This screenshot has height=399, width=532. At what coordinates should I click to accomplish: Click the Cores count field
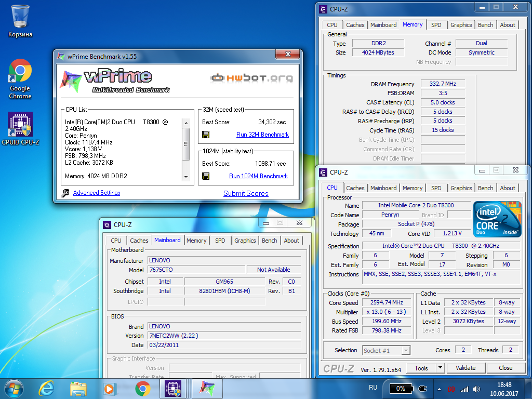click(463, 350)
